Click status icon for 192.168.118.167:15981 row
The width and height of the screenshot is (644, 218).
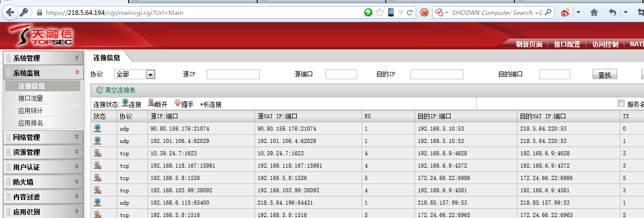point(97,165)
